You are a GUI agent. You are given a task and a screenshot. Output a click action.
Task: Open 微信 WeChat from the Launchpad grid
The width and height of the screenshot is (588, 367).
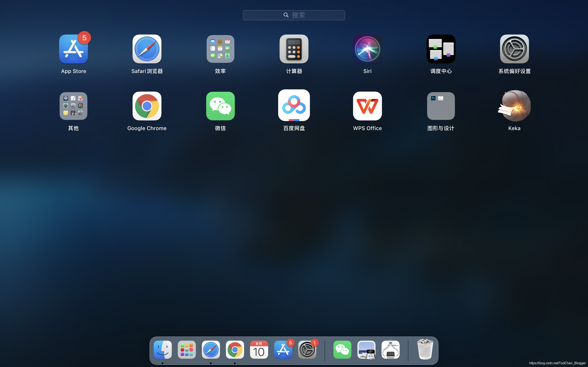tap(220, 106)
